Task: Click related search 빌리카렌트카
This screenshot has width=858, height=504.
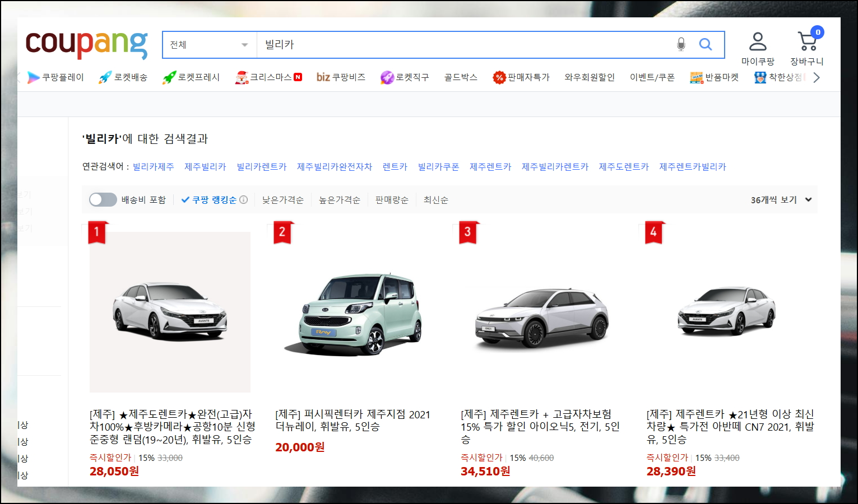Action: (x=262, y=167)
